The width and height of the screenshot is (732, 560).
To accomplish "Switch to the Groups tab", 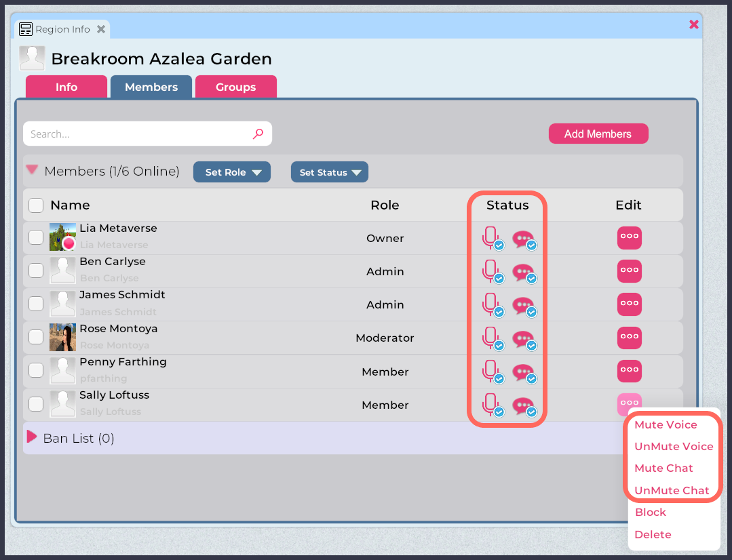I will (235, 87).
